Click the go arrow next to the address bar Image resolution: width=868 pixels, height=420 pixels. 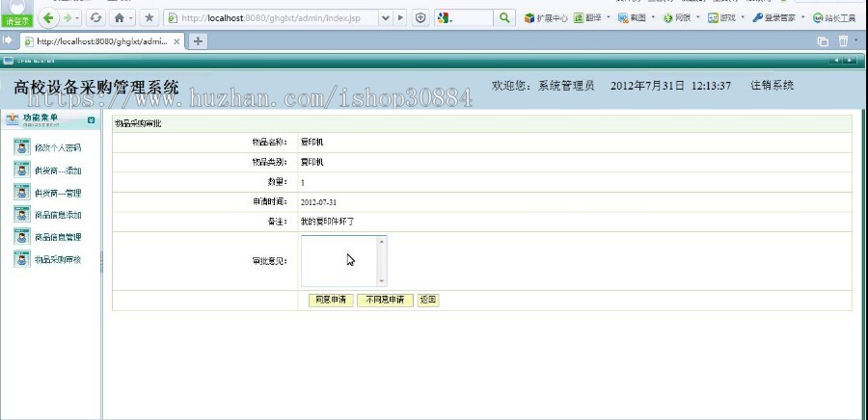pos(401,17)
